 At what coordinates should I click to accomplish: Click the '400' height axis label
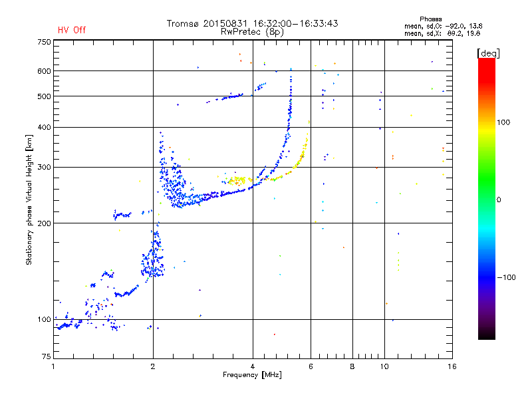coord(44,127)
